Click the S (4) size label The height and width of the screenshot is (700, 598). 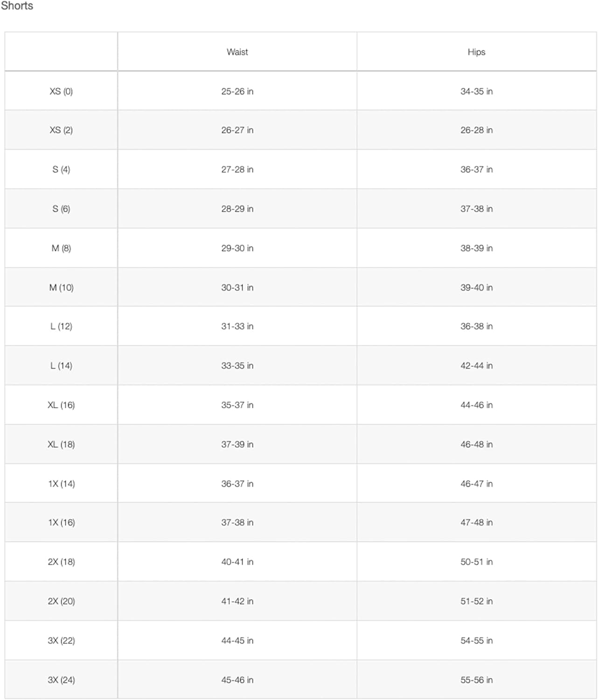tap(61, 169)
